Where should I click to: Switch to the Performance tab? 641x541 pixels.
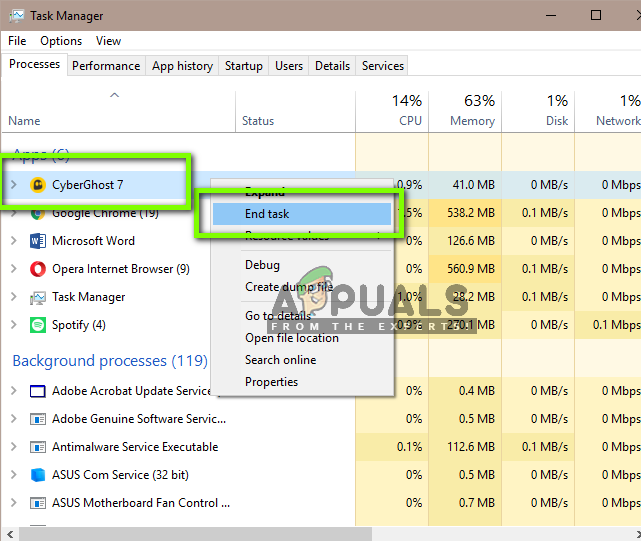[x=106, y=66]
